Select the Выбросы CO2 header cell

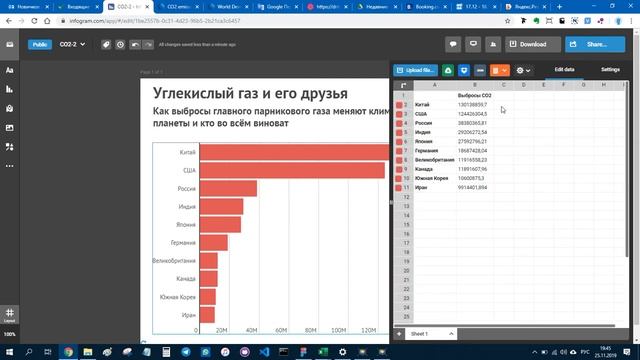pyautogui.click(x=474, y=96)
